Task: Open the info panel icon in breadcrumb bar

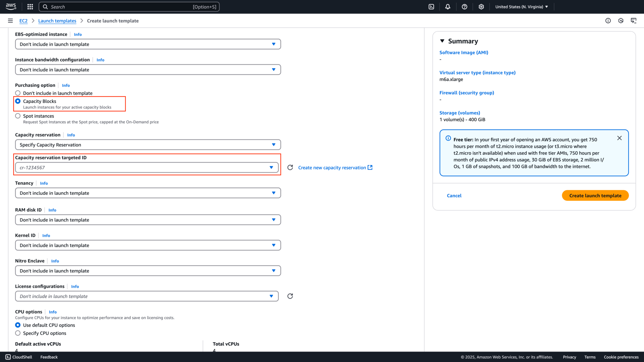Action: [608, 21]
